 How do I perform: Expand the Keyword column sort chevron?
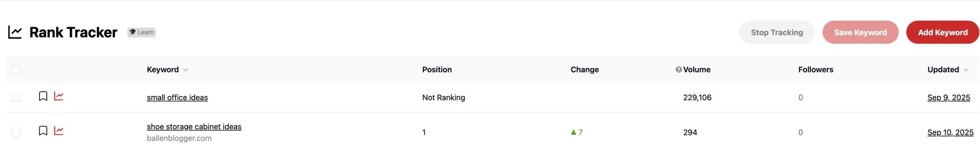(186, 70)
